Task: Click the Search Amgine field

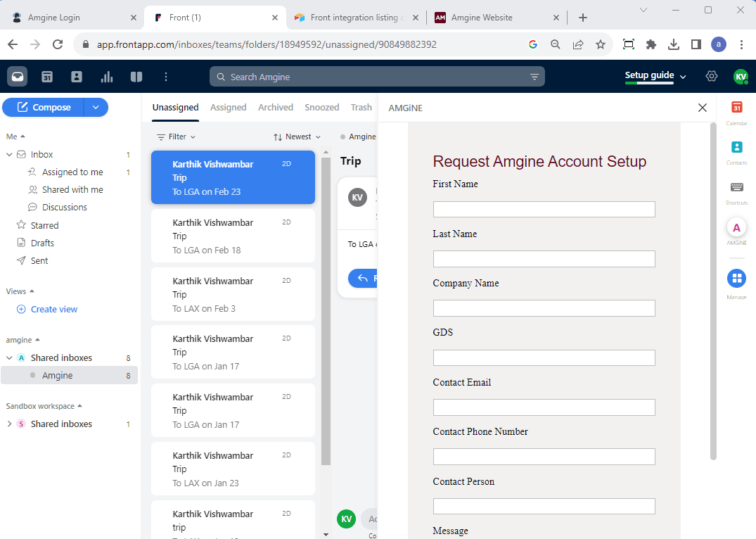Action: click(377, 77)
